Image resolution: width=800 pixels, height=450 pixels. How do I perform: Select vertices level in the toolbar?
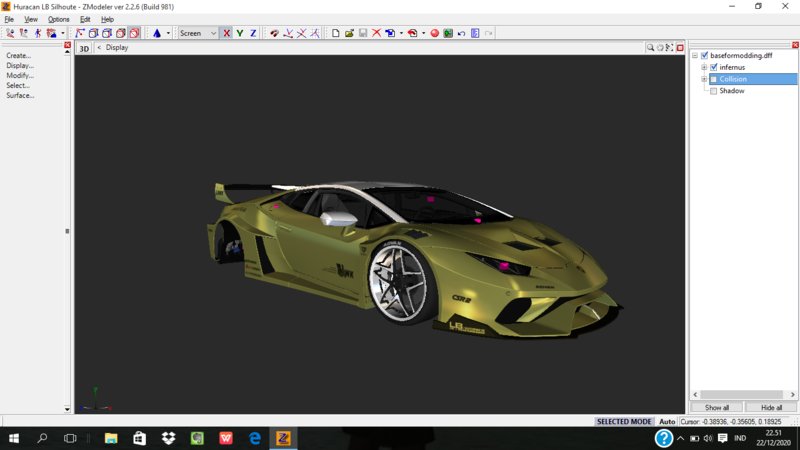coord(80,33)
